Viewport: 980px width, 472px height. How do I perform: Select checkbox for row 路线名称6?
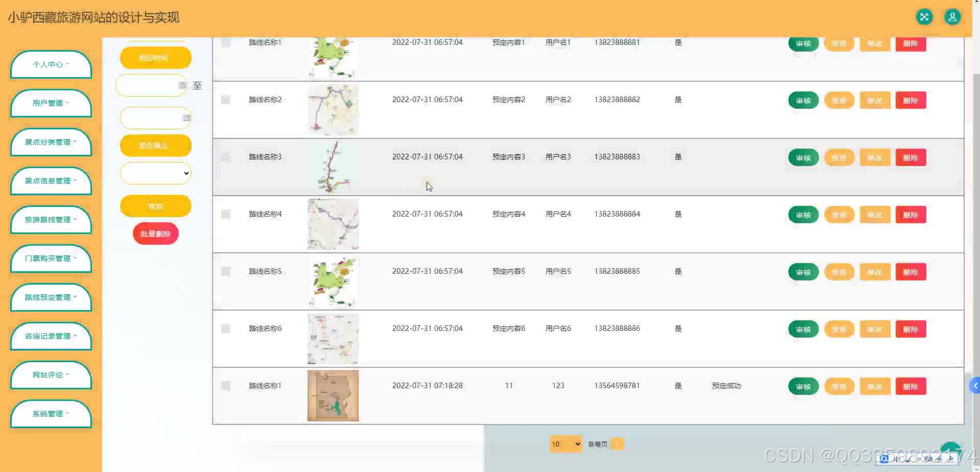pyautogui.click(x=225, y=328)
